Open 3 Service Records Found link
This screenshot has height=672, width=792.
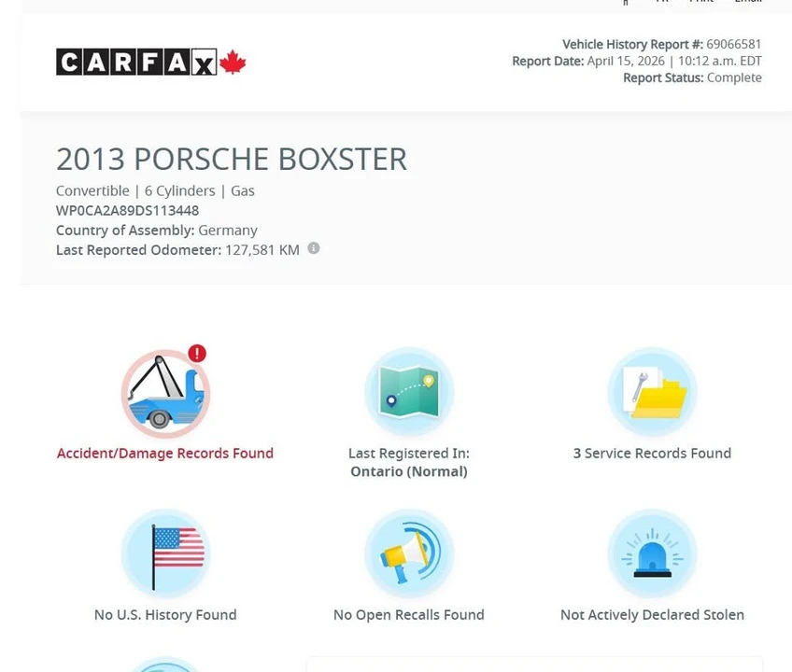coord(652,454)
